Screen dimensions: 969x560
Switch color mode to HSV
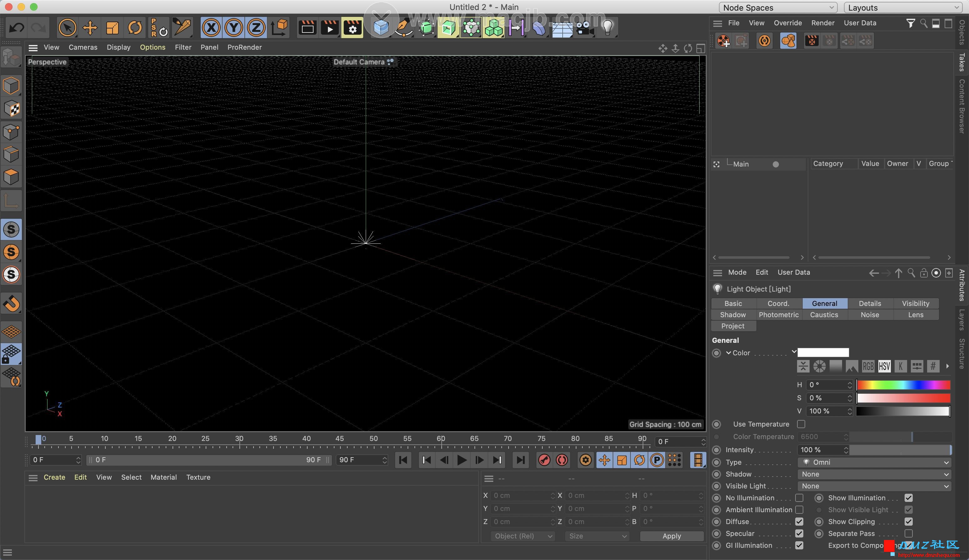(884, 366)
